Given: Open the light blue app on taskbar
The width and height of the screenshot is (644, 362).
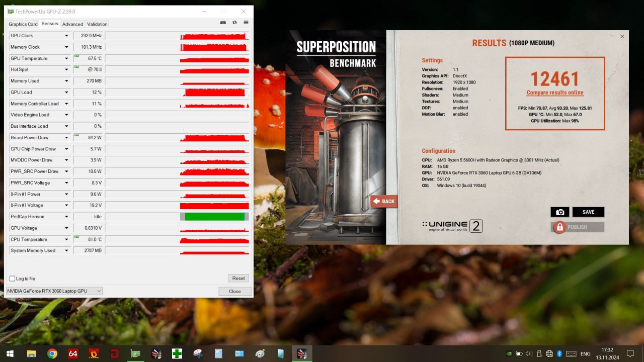Looking at the screenshot, I should (281, 353).
